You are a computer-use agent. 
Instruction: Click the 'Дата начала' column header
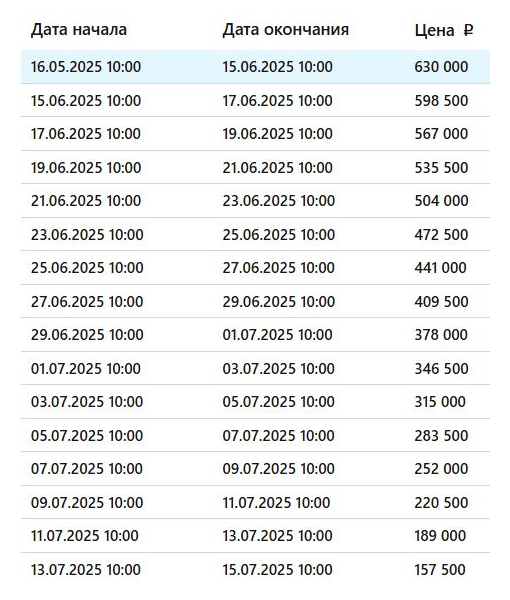coord(79,30)
